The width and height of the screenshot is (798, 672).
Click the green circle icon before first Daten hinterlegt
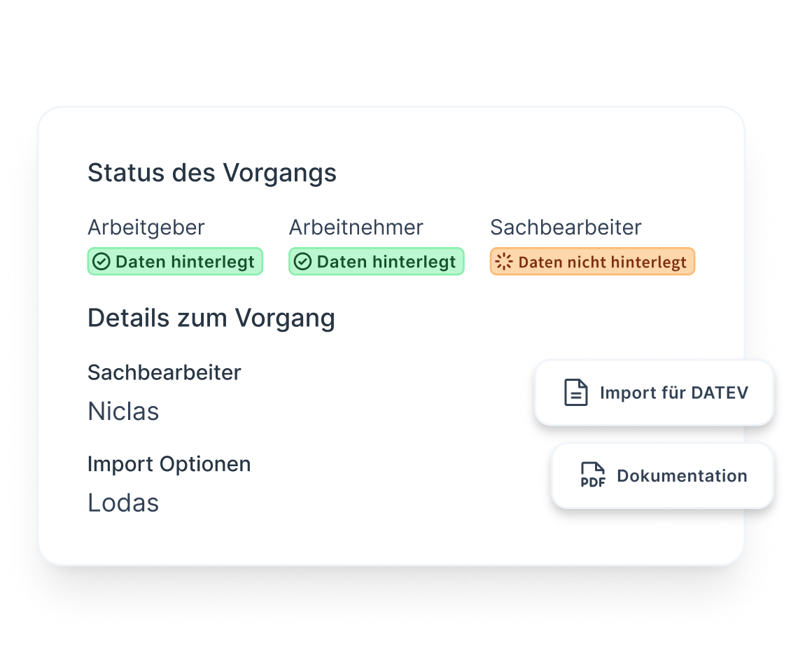102,261
